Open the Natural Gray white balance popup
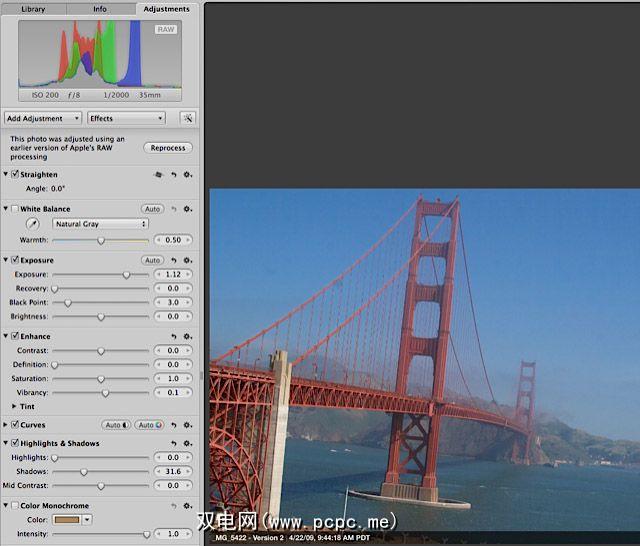This screenshot has width=640, height=546. pos(100,224)
